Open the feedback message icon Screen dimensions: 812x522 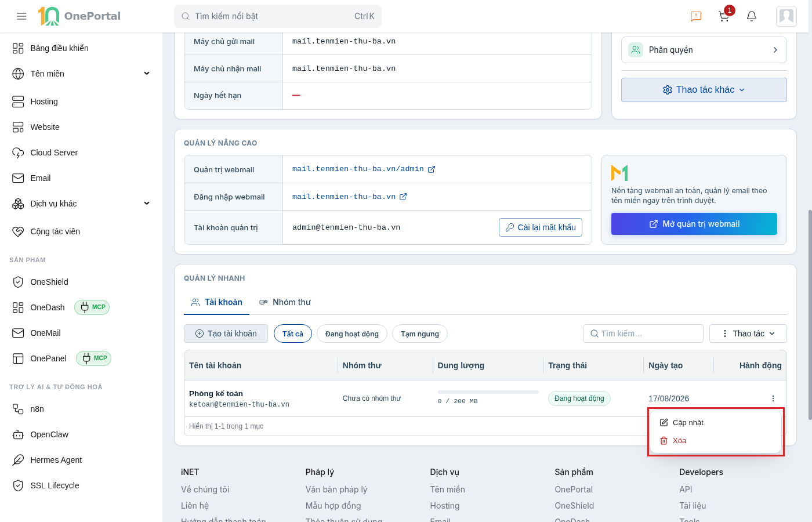pos(696,16)
